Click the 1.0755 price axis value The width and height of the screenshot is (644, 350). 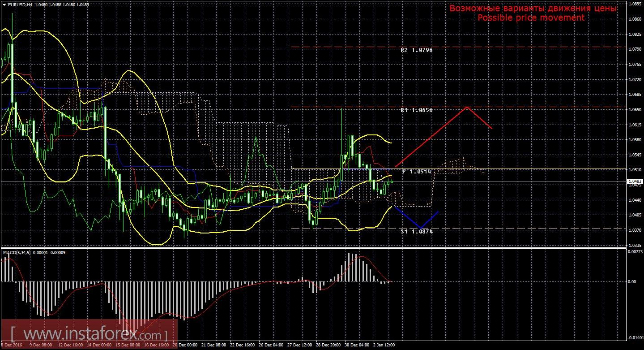tap(635, 65)
